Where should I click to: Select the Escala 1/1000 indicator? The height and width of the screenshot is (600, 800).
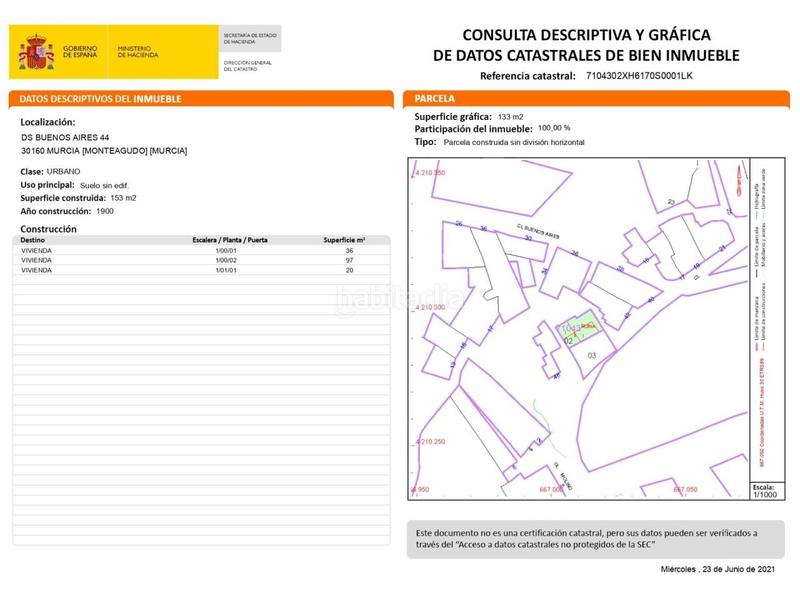764,490
